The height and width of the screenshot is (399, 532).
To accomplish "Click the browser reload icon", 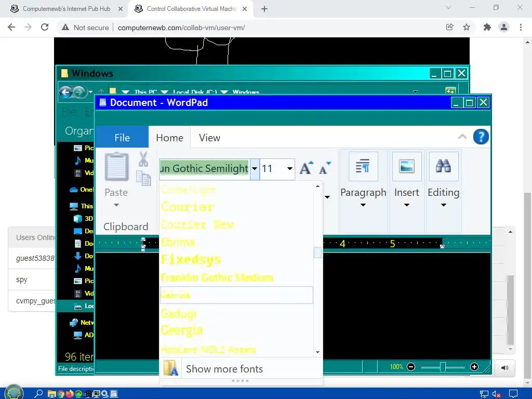I will pyautogui.click(x=45, y=27).
